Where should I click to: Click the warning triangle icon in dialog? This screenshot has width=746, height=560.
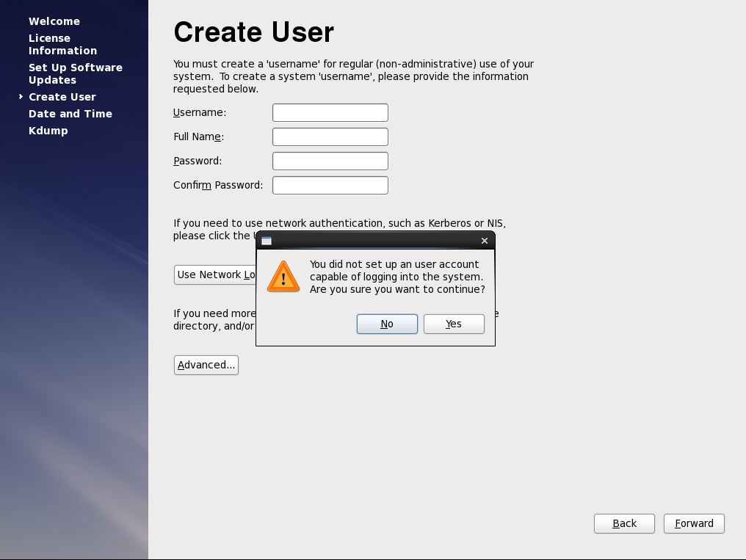coord(283,276)
